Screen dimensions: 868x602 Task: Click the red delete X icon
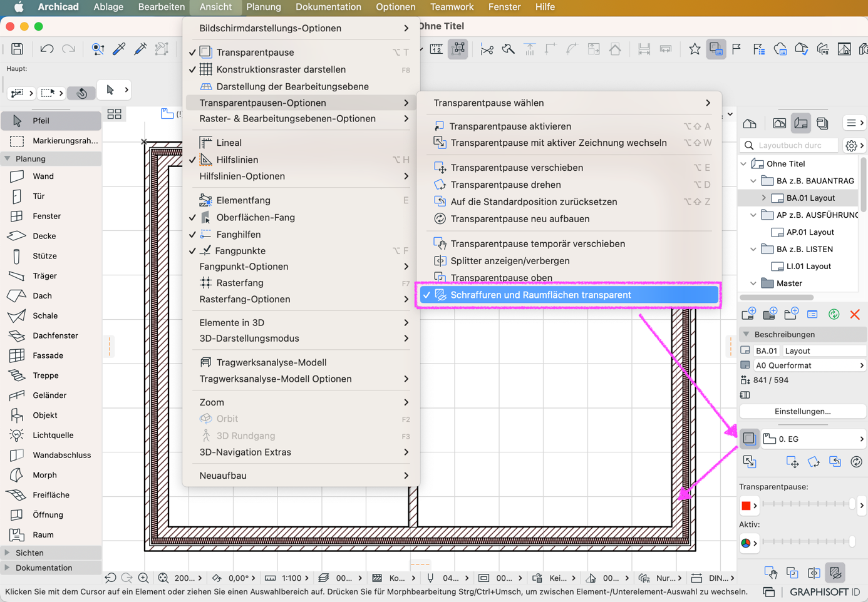point(855,314)
